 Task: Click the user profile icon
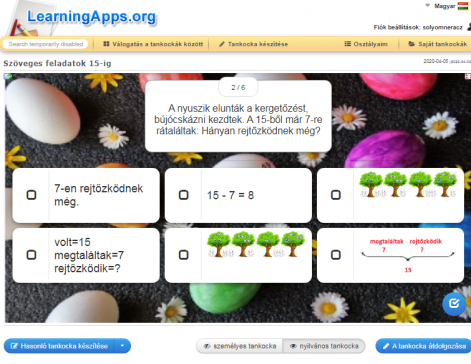(469, 27)
